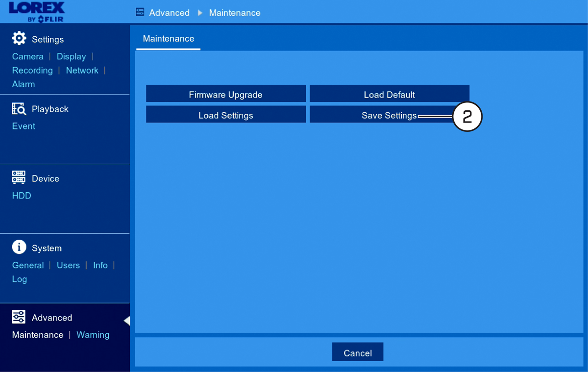This screenshot has height=372, width=588.
Task: Collapse sidebar with the white arrow
Action: 127,321
